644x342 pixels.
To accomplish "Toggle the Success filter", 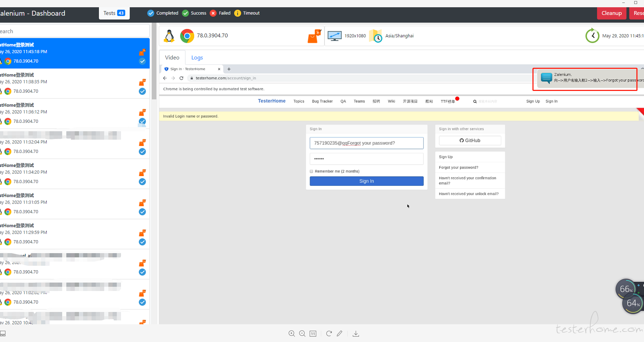I will point(194,13).
